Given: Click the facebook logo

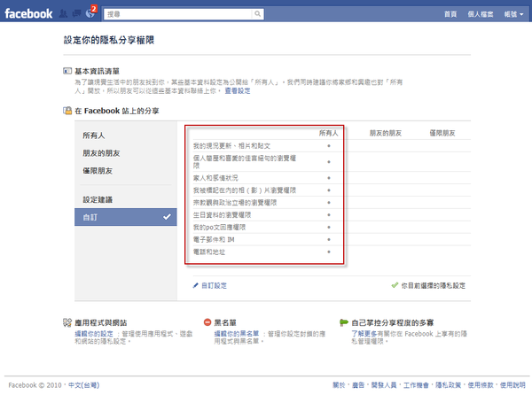Looking at the screenshot, I should click(x=29, y=13).
